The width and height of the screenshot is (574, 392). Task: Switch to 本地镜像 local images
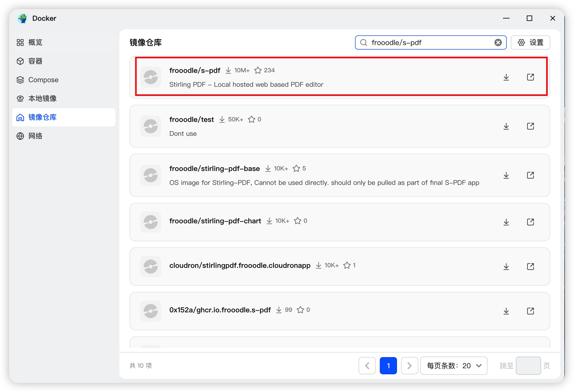coord(42,99)
